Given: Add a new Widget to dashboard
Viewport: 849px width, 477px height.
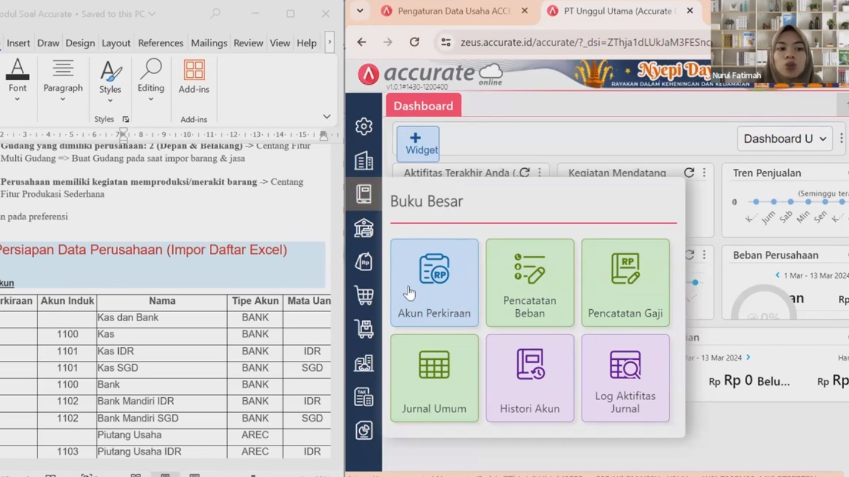Looking at the screenshot, I should click(x=418, y=143).
